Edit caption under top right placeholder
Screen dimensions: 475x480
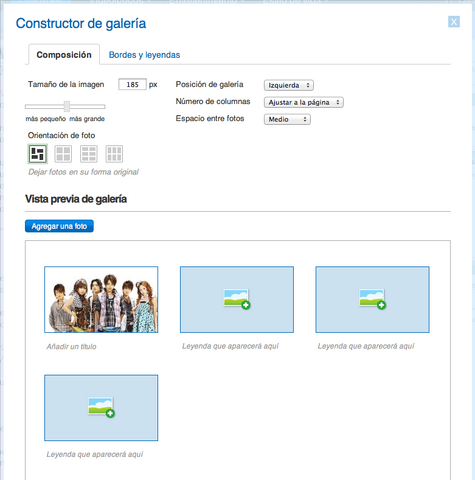366,346
